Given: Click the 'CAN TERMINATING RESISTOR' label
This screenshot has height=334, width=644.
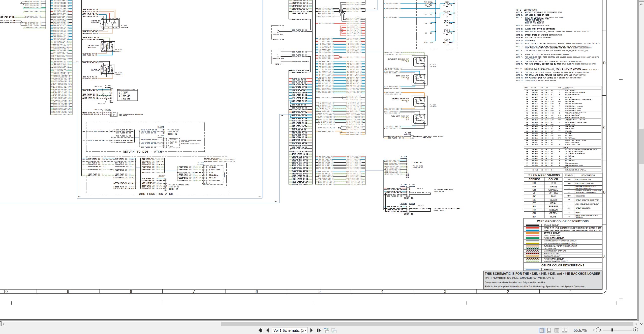Looking at the screenshot, I should 131,114.
